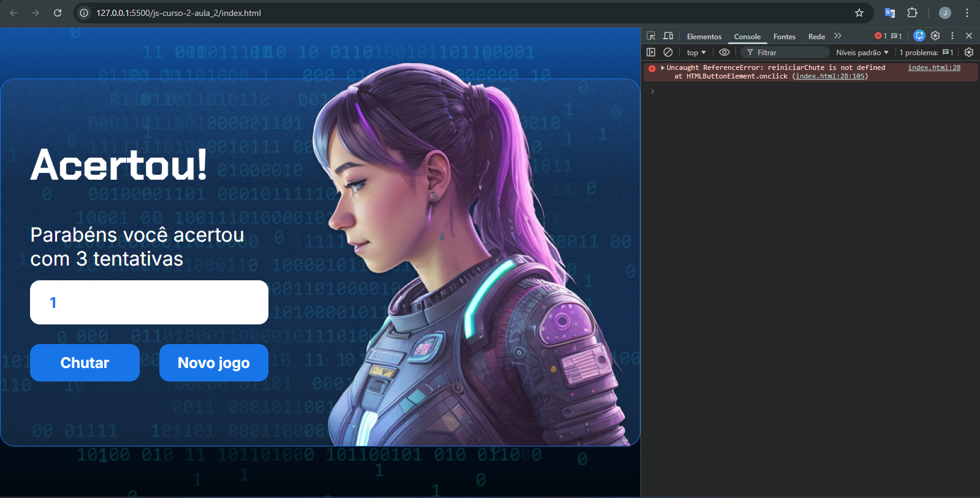Focus the console prompt input line
Viewport: 980px width, 498px height.
[815, 91]
